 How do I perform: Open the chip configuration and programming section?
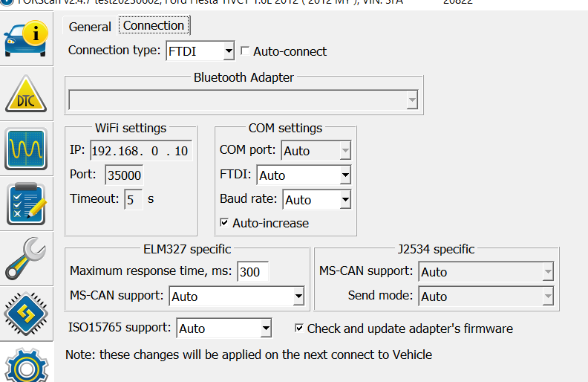point(26,314)
